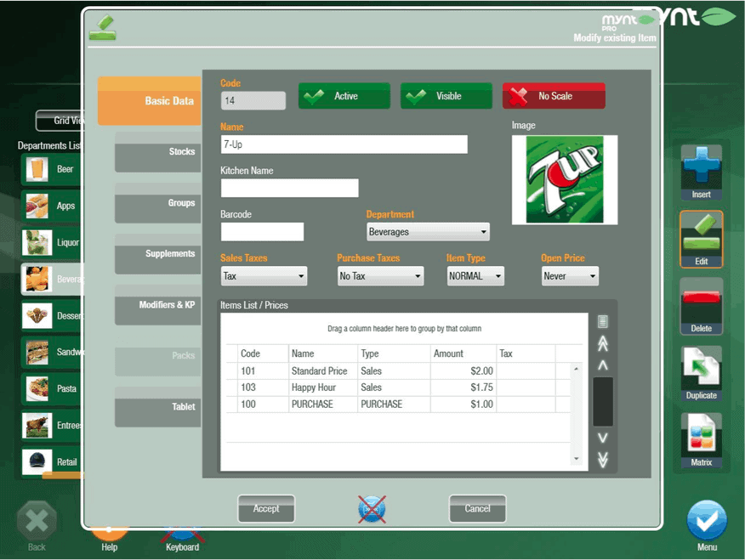
Task: Move up one row with single up arrow
Action: coord(602,365)
